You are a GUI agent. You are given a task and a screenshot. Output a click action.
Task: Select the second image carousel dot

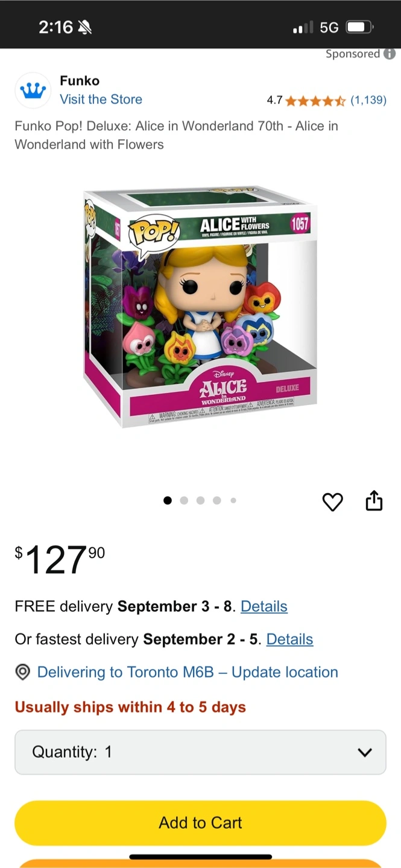(184, 500)
